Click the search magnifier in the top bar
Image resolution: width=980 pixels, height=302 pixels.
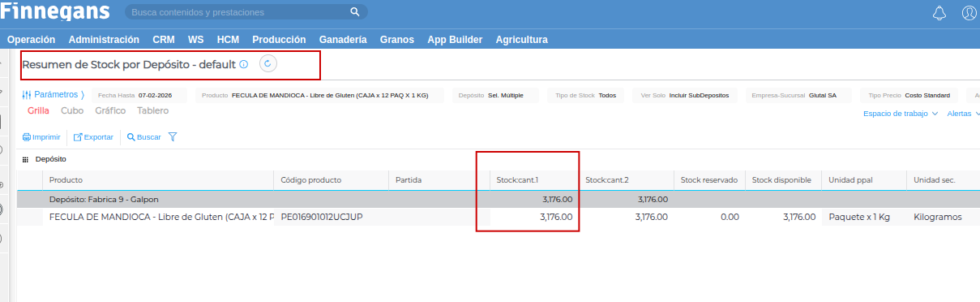(x=354, y=12)
